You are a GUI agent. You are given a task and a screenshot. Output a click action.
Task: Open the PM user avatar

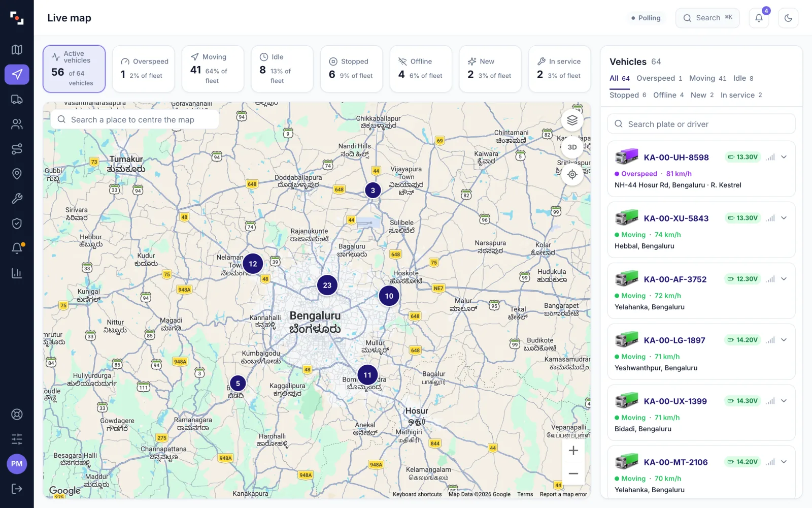click(17, 464)
